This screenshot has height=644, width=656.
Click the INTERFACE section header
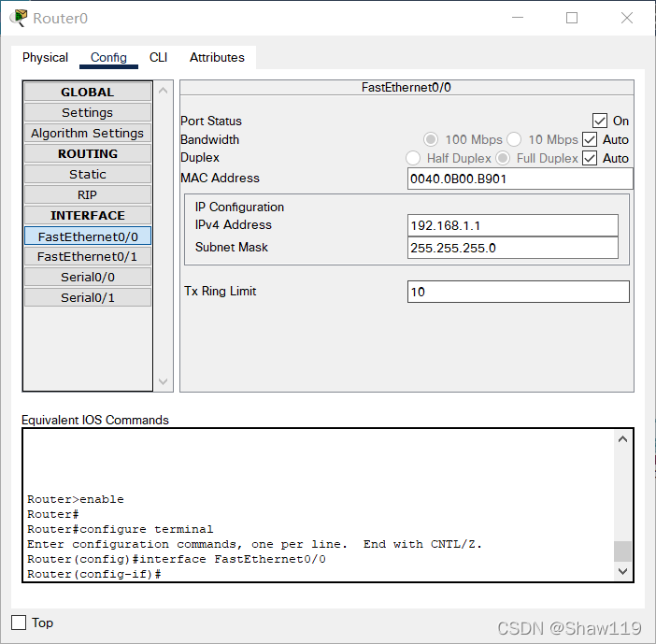88,215
